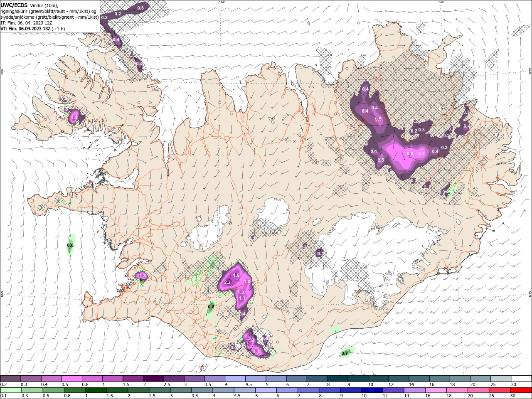Click the UWC/ECDS title text
This screenshot has width=532, height=399.
(14, 5)
